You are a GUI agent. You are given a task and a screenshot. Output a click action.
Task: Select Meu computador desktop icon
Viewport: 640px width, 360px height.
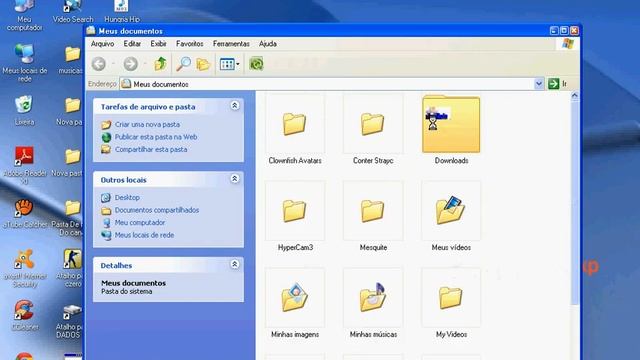[x=24, y=16]
